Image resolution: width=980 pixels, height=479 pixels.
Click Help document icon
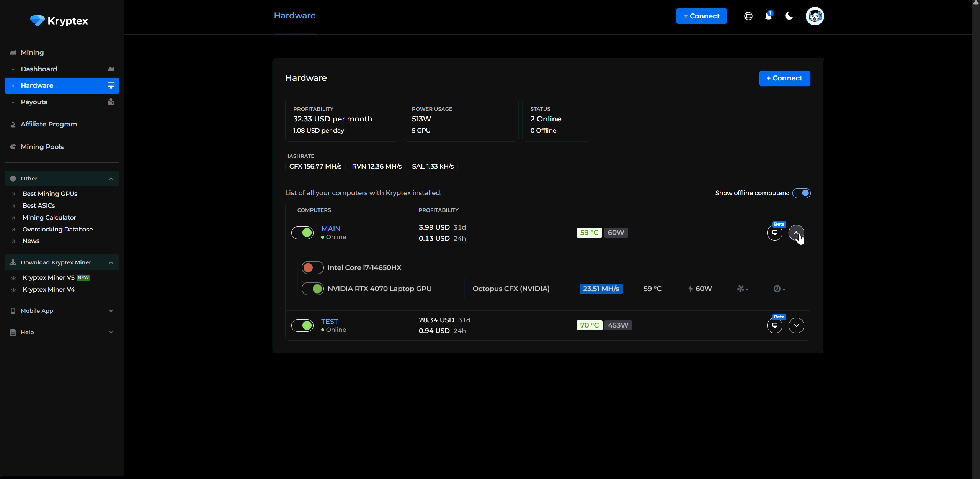[x=13, y=332]
